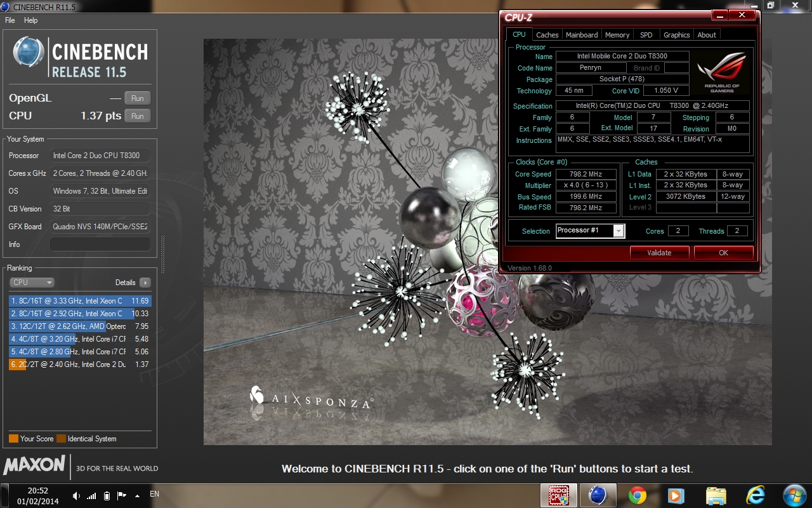Open the network signal tray icon

pyautogui.click(x=91, y=496)
